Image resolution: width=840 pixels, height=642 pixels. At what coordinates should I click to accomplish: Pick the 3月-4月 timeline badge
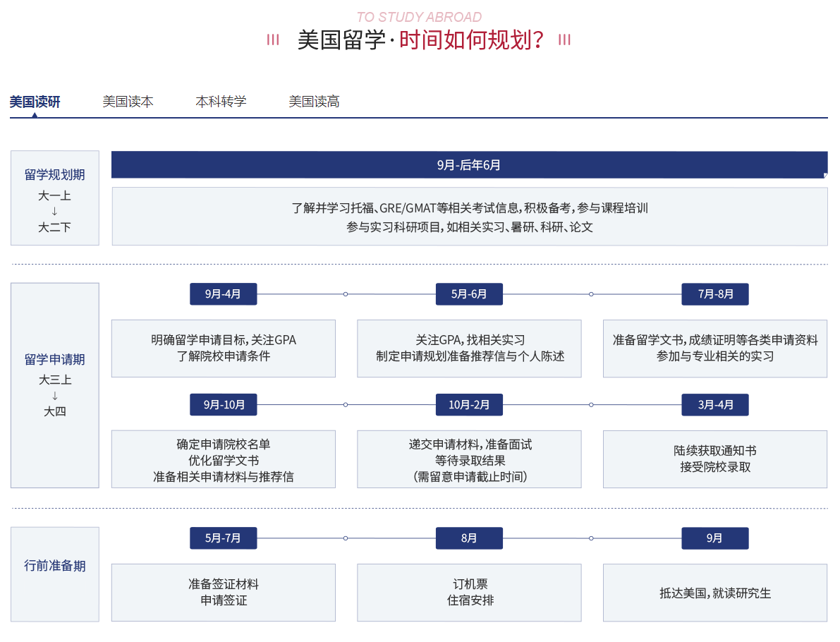(x=714, y=405)
